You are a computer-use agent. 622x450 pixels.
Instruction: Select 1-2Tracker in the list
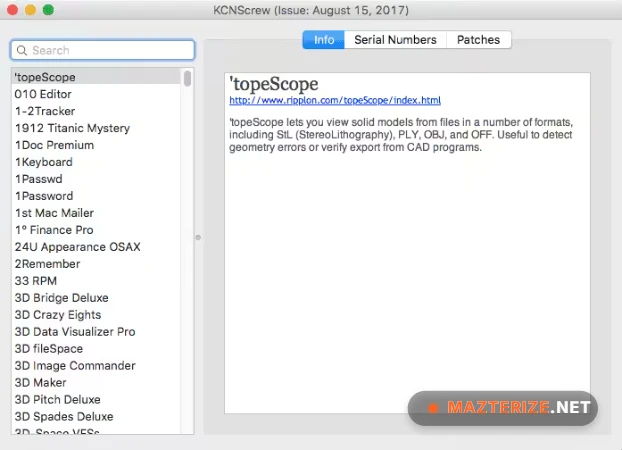pyautogui.click(x=96, y=111)
